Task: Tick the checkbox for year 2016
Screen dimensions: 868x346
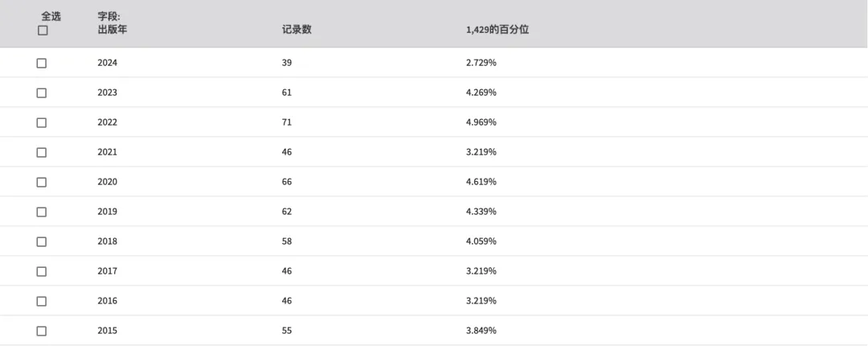Action: tap(42, 301)
